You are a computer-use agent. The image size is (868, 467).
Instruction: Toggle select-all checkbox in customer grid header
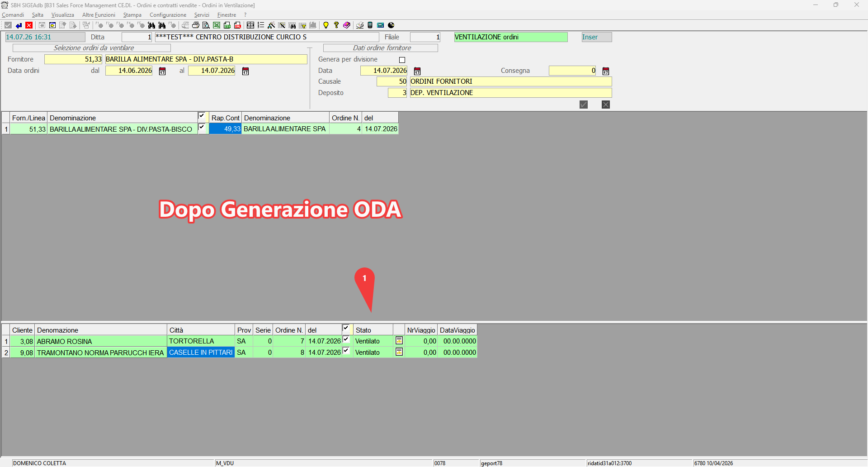[346, 329]
